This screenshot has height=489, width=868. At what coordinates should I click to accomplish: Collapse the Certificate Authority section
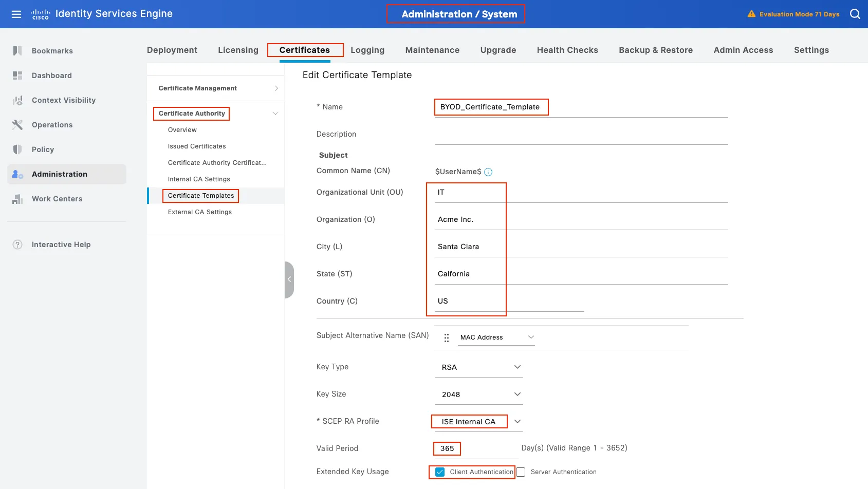(275, 114)
